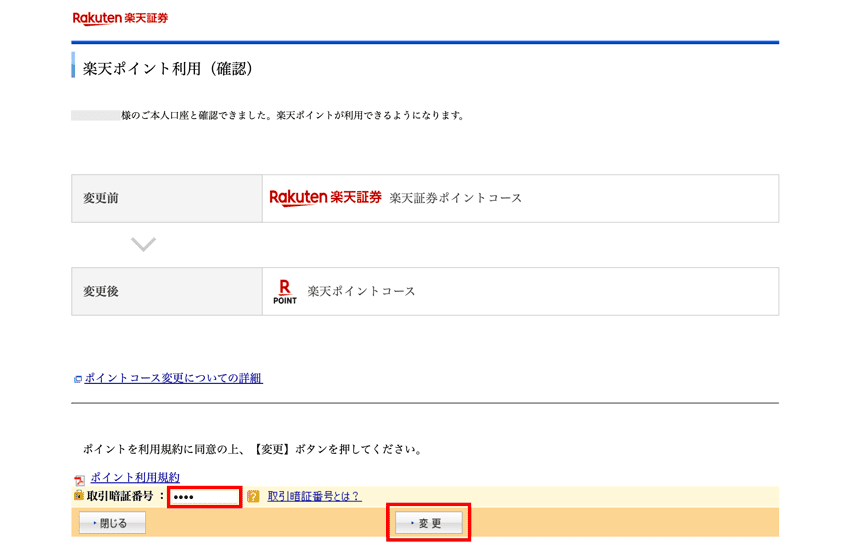This screenshot has width=850, height=544.
Task: Click the 取引暗証番号： label text
Action: pos(126,496)
